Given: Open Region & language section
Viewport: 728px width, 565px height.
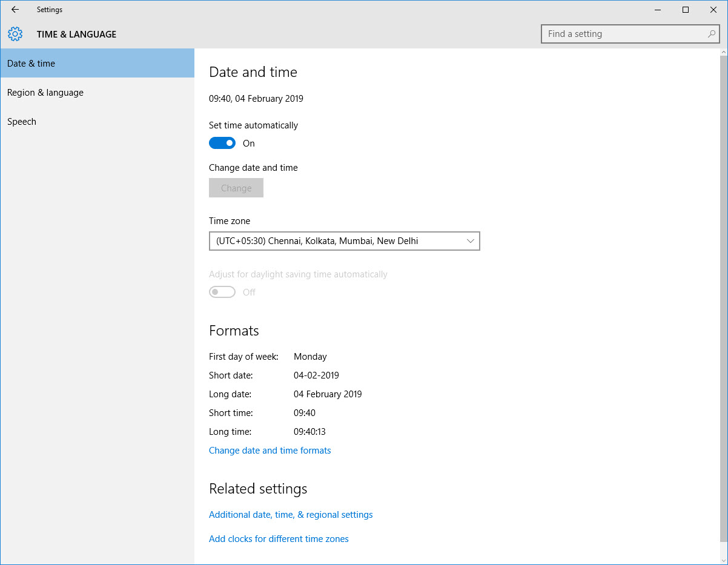Looking at the screenshot, I should click(x=97, y=93).
